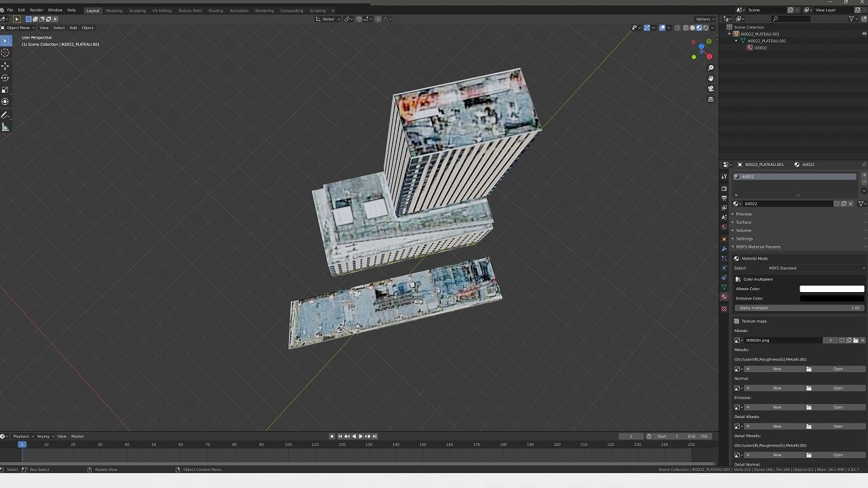Toggle viewport overlays display
The height and width of the screenshot is (488, 868).
point(662,28)
